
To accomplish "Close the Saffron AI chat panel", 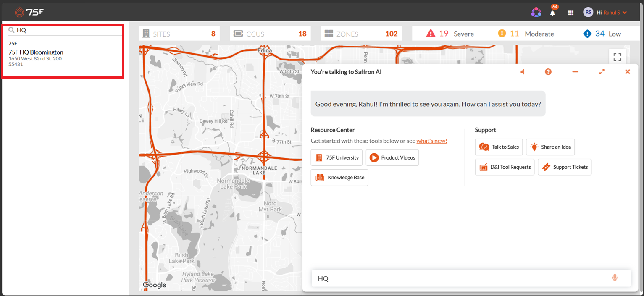I will 628,72.
